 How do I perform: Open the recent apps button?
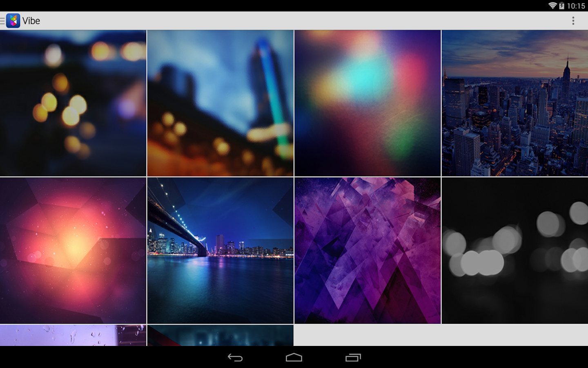tap(353, 358)
